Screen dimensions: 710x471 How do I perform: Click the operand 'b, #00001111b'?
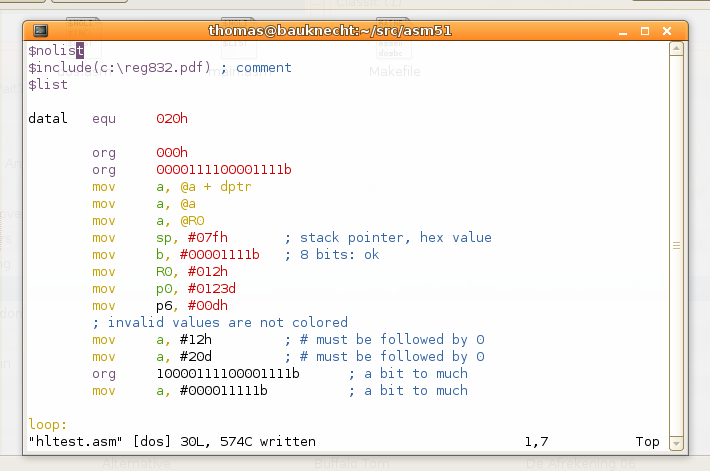pos(208,255)
